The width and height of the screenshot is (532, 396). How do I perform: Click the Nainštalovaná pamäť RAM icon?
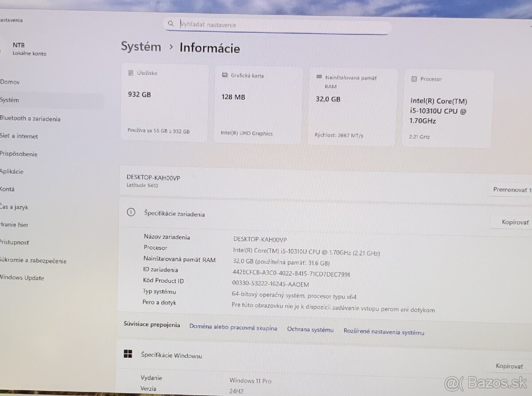(320, 78)
